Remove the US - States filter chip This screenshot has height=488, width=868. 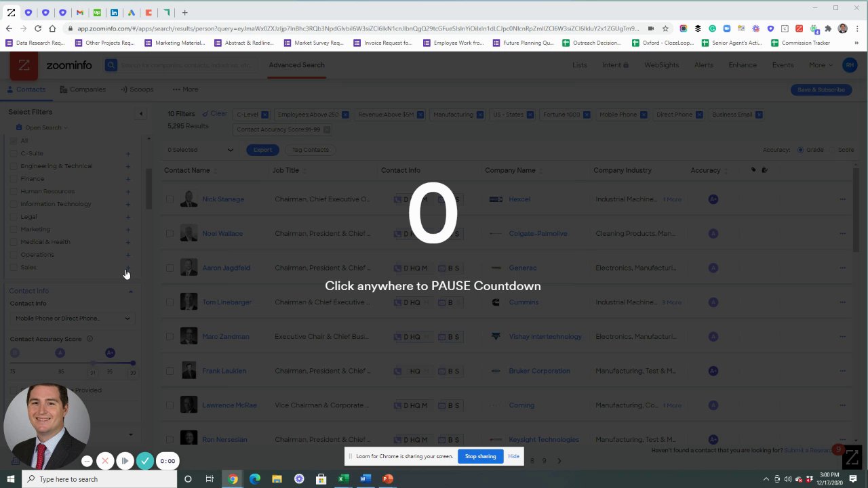point(530,115)
